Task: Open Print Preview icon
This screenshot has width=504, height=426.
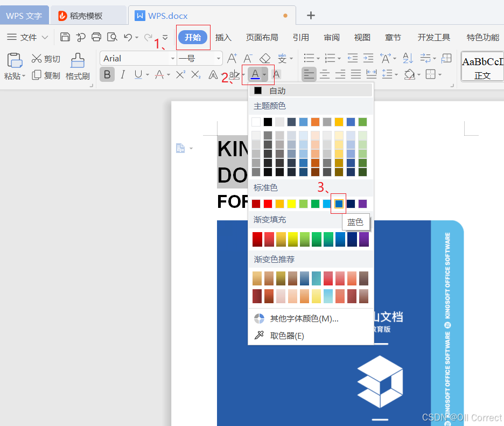Action: (x=112, y=37)
